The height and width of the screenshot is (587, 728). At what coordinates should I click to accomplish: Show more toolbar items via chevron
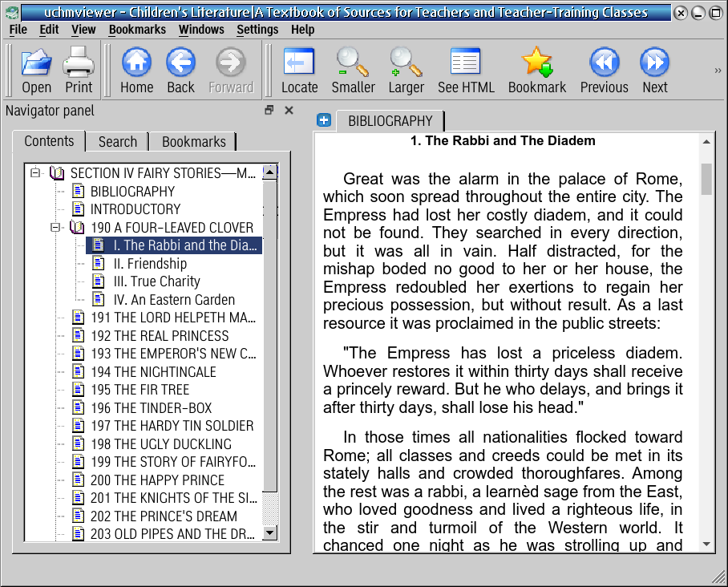point(717,71)
